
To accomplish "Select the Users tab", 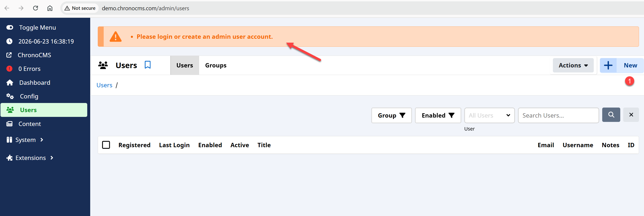I will coord(185,65).
